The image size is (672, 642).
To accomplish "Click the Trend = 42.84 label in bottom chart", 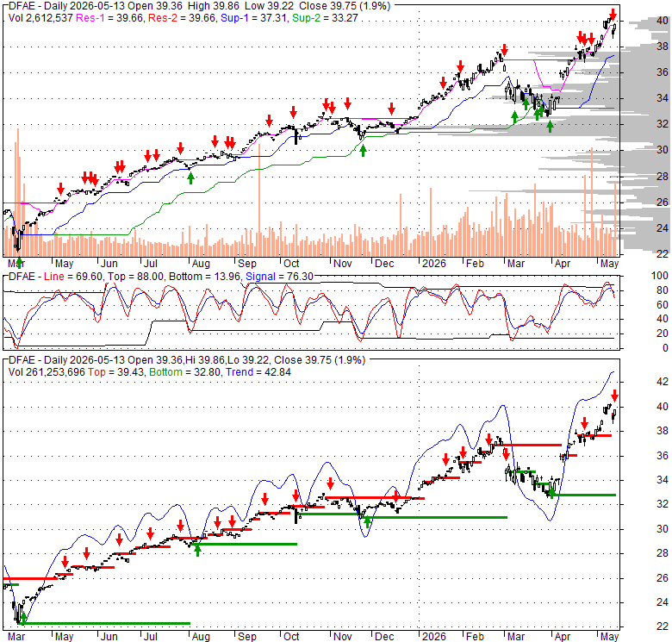I will click(258, 372).
